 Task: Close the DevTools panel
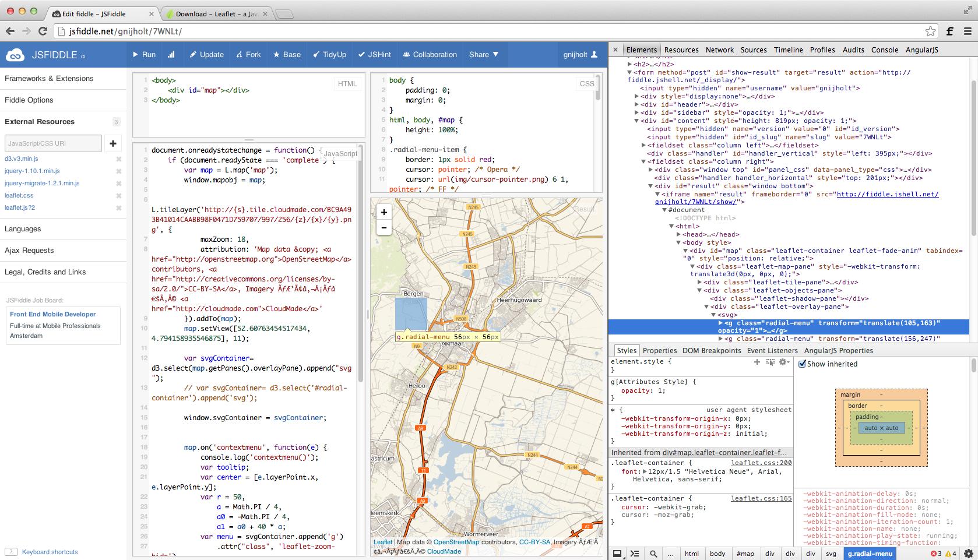coord(615,50)
